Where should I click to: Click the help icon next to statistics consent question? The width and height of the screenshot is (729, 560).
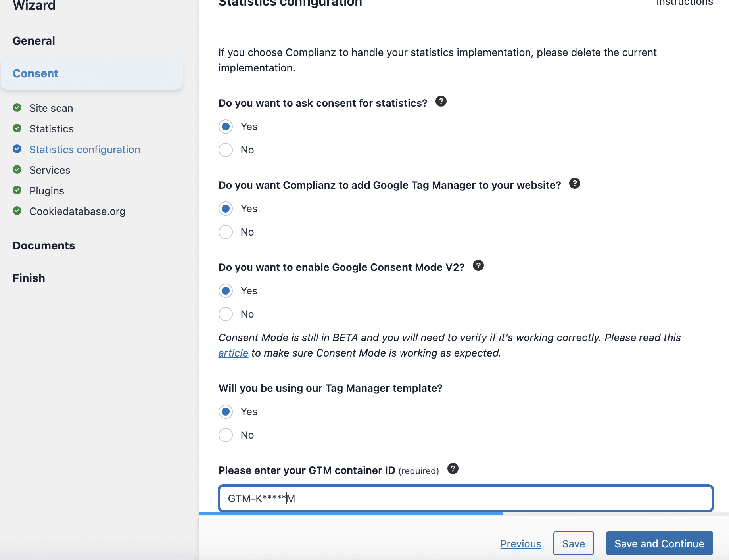pos(441,102)
